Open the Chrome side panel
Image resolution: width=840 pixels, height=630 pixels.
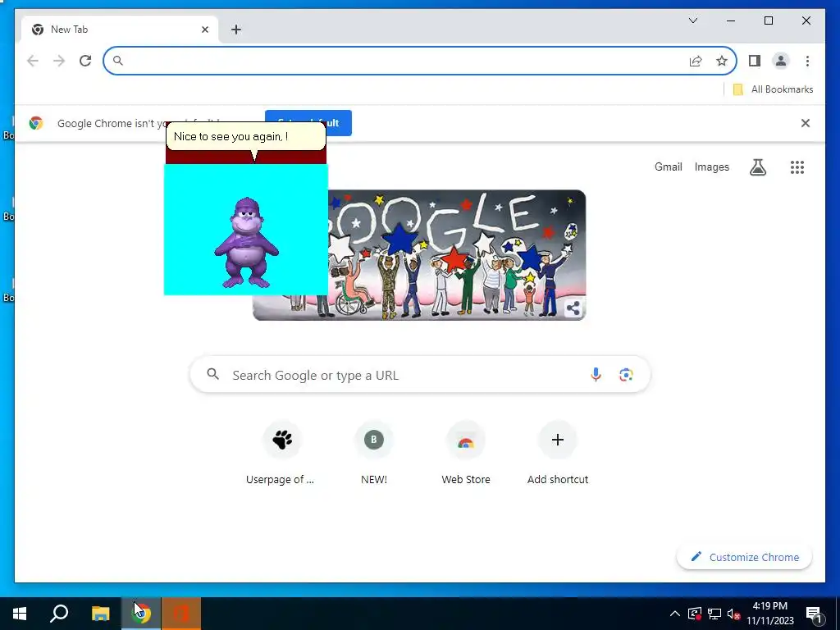(755, 61)
